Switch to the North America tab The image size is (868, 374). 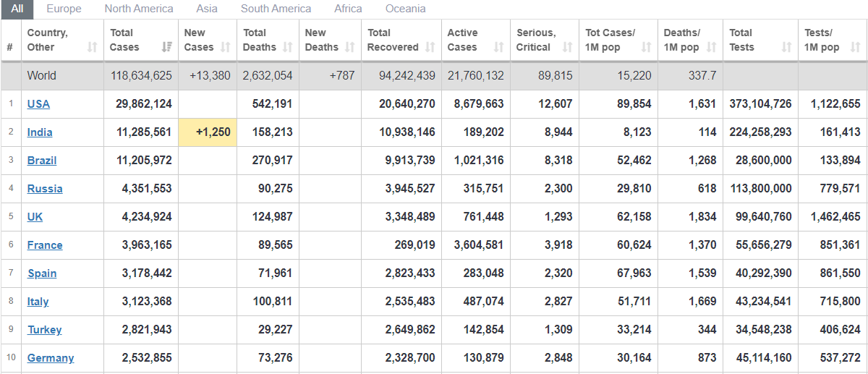click(x=139, y=9)
